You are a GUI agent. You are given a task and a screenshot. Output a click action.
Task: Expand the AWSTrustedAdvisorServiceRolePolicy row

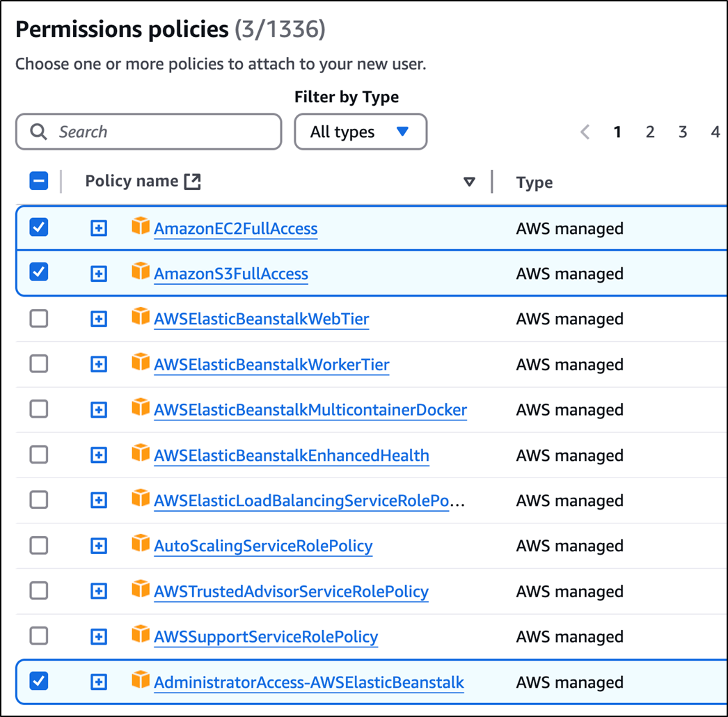[x=98, y=591]
